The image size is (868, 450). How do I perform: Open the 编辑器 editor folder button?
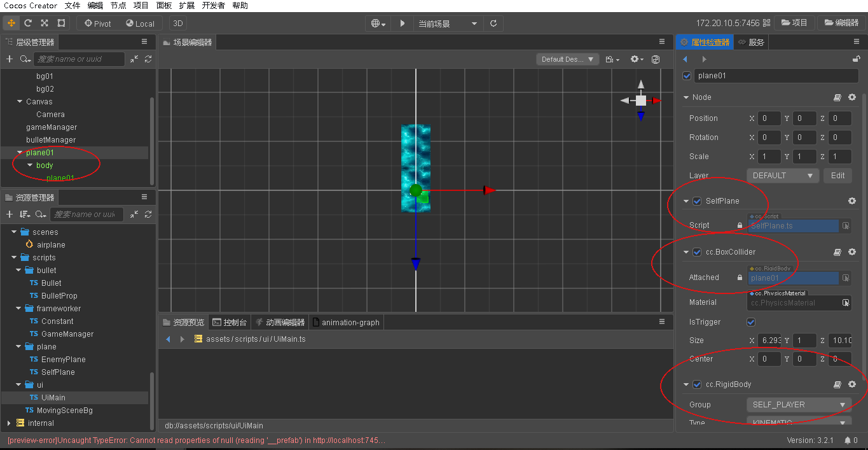[841, 23]
